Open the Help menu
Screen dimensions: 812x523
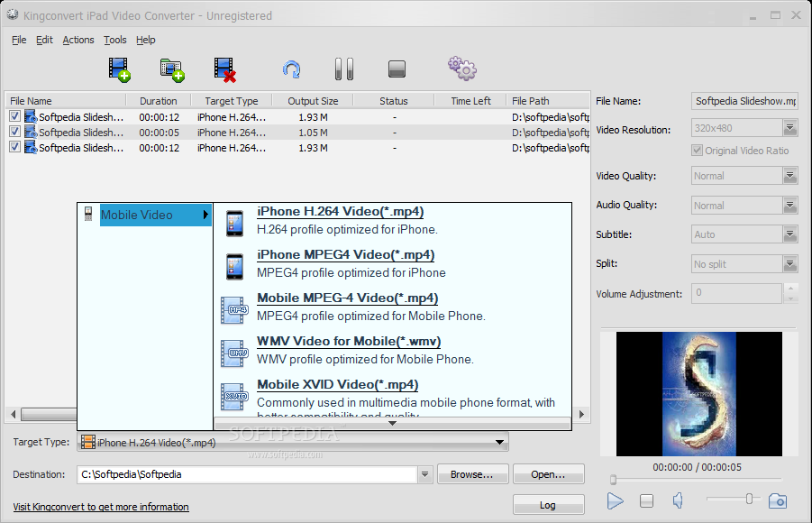pos(145,40)
